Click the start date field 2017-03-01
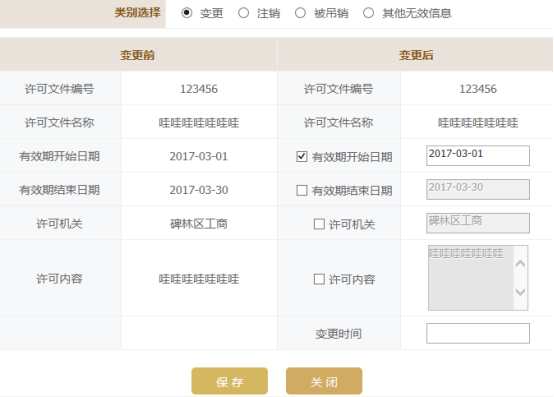The width and height of the screenshot is (554, 397). pos(478,155)
